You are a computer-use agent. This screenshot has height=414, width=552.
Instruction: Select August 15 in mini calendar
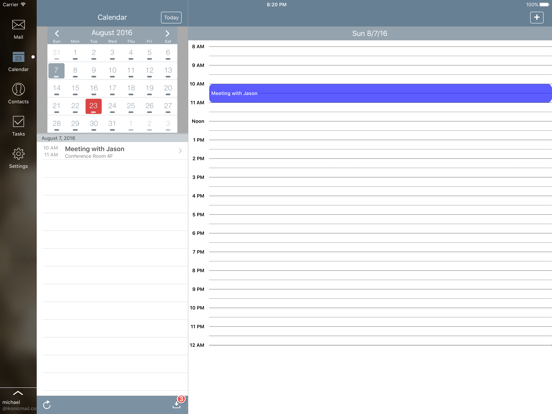(75, 88)
